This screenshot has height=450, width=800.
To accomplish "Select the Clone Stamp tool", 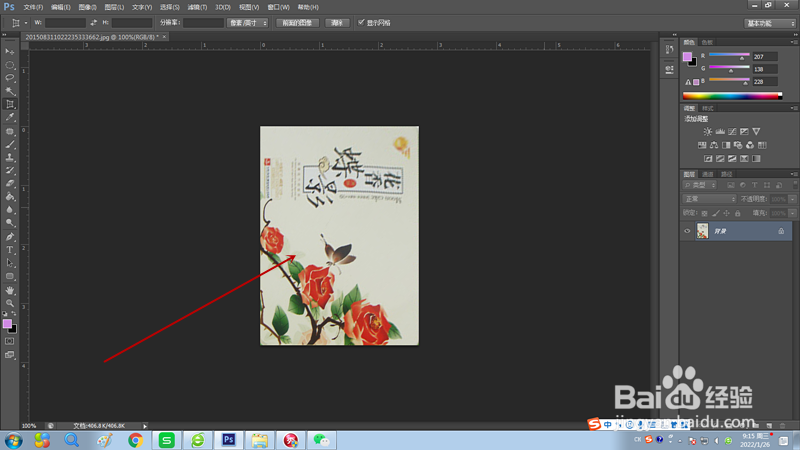I will click(10, 158).
